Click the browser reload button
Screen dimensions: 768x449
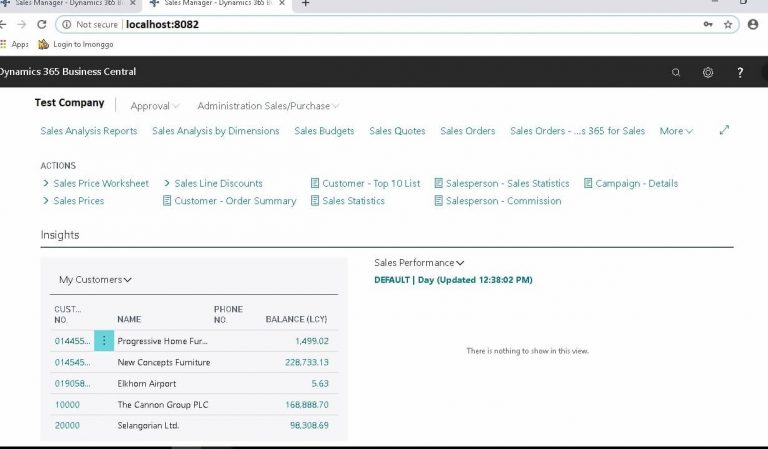coord(42,24)
